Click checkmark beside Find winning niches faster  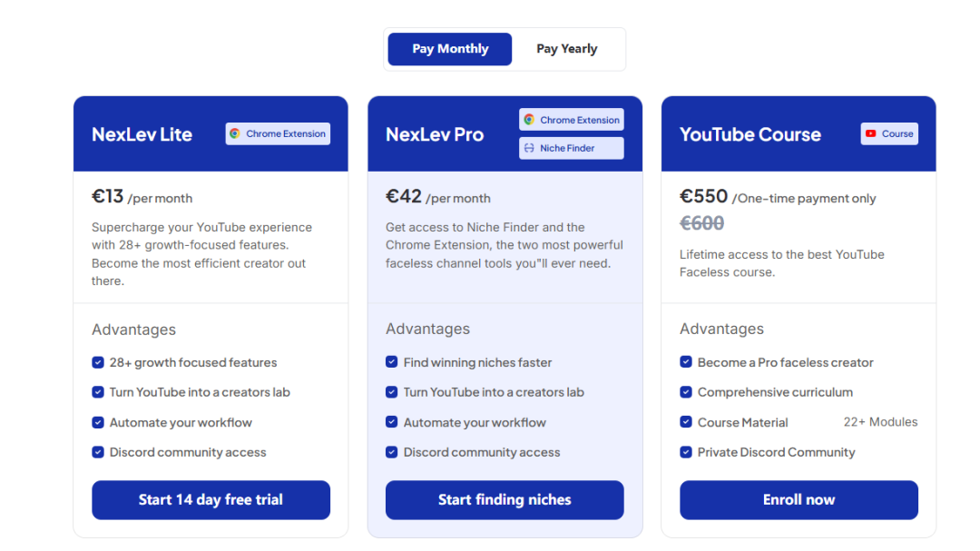[x=392, y=362]
